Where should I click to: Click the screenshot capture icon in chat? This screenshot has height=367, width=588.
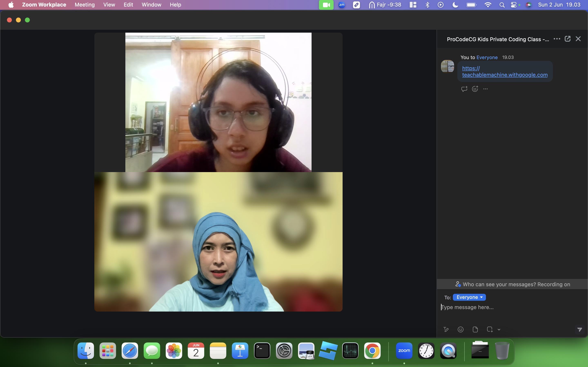[x=490, y=329]
